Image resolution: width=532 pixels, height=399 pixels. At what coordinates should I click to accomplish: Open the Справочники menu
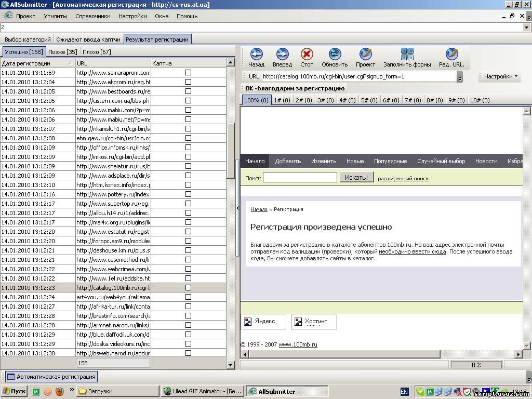click(x=92, y=16)
